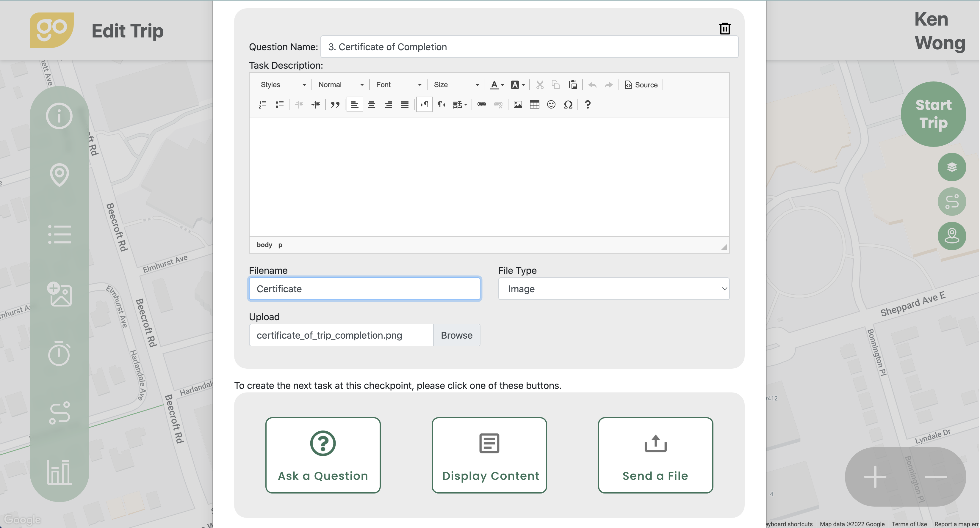The width and height of the screenshot is (980, 528).
Task: Open the Terms of Use link
Action: [x=909, y=524]
